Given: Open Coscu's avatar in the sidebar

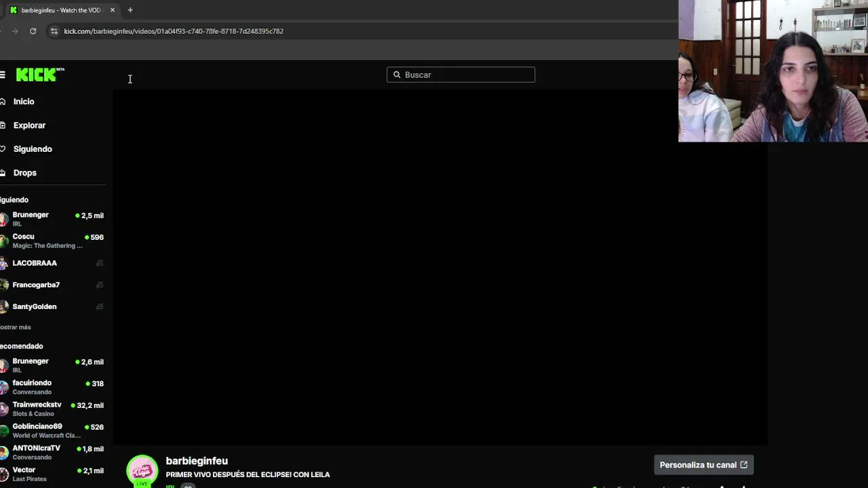Looking at the screenshot, I should click(x=4, y=241).
